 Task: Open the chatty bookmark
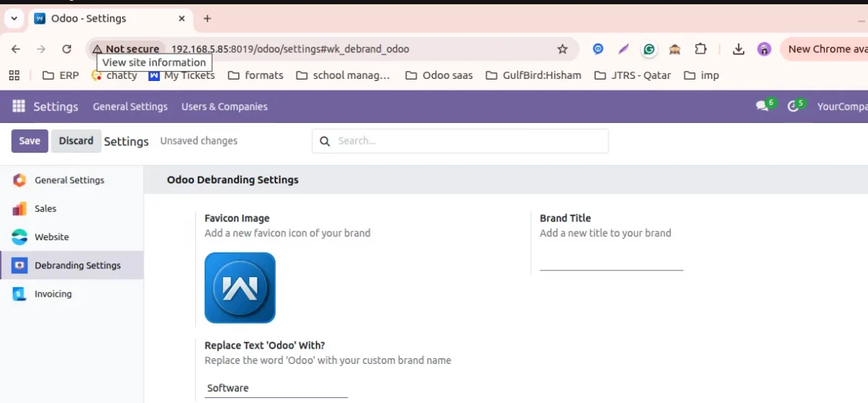click(114, 75)
